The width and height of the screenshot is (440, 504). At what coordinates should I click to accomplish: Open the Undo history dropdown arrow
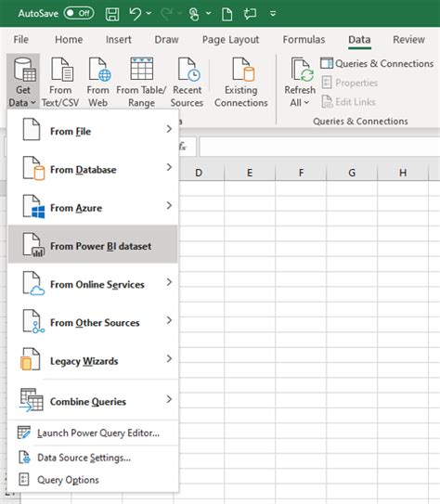149,13
